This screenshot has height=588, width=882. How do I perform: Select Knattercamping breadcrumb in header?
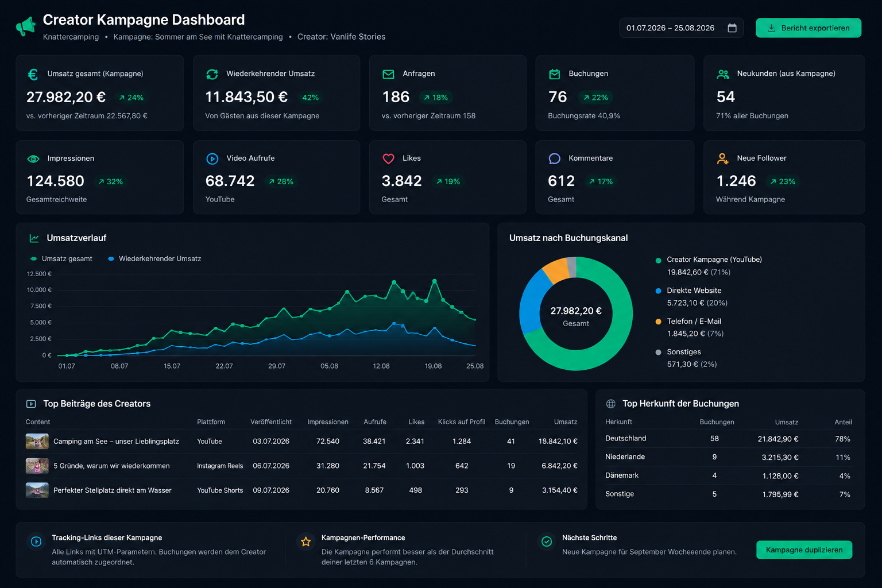pyautogui.click(x=71, y=37)
